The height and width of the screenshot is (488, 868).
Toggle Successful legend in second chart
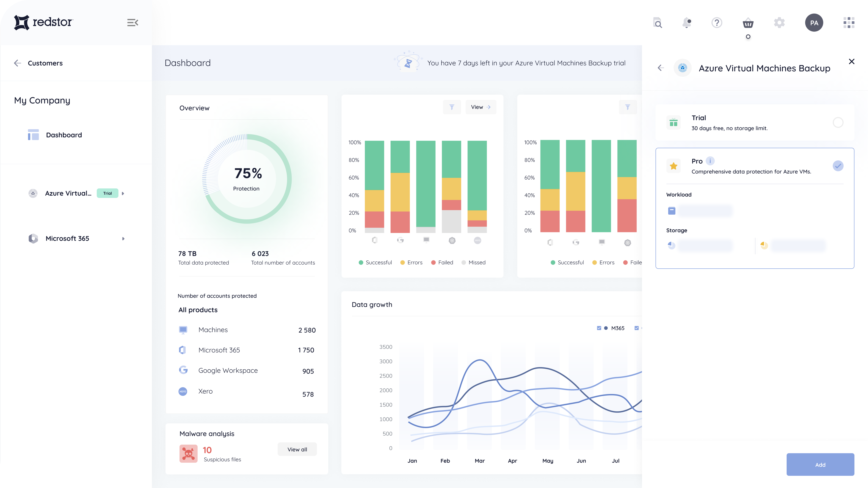[567, 262]
